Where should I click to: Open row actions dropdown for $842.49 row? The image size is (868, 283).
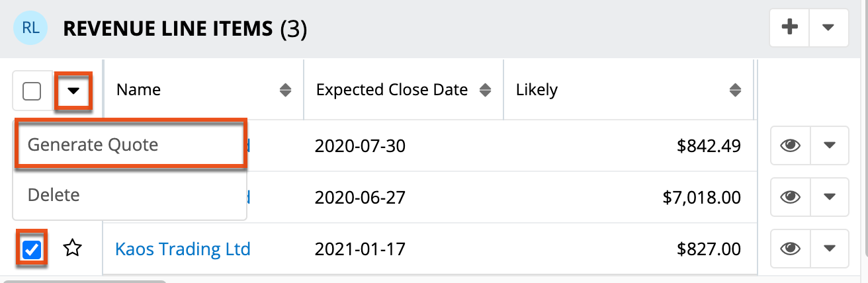(828, 145)
